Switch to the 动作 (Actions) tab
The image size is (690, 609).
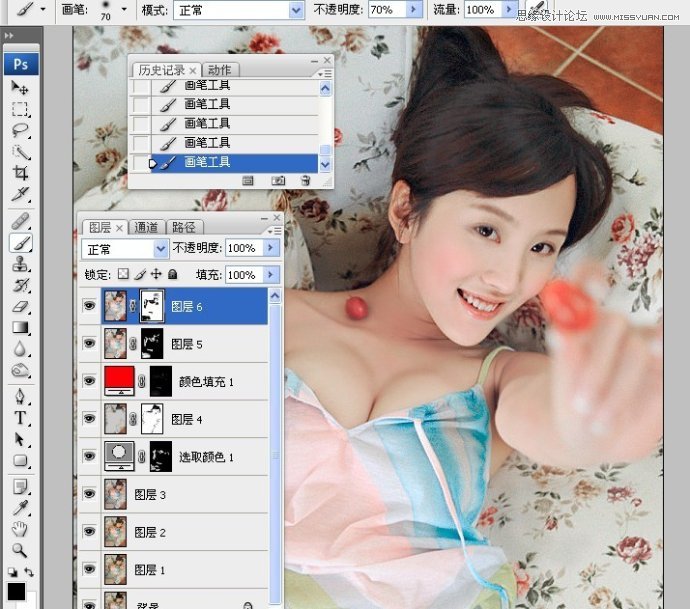click(x=219, y=70)
